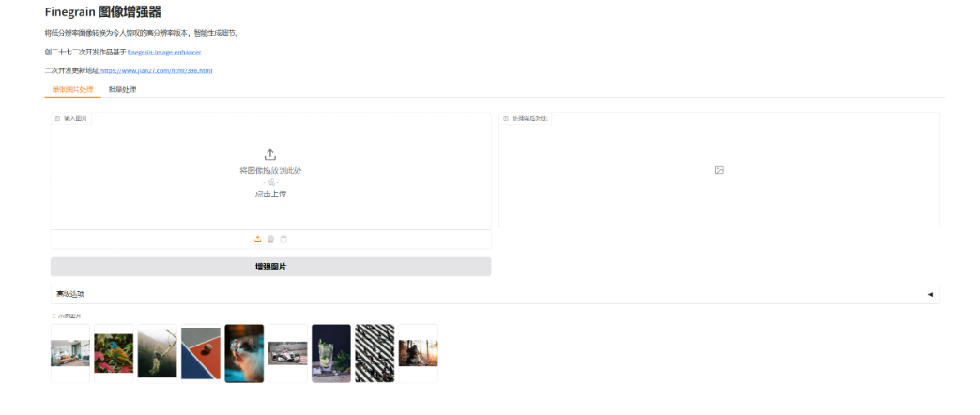The width and height of the screenshot is (980, 415).
Task: Choose the kitten example image
Action: click(x=244, y=353)
